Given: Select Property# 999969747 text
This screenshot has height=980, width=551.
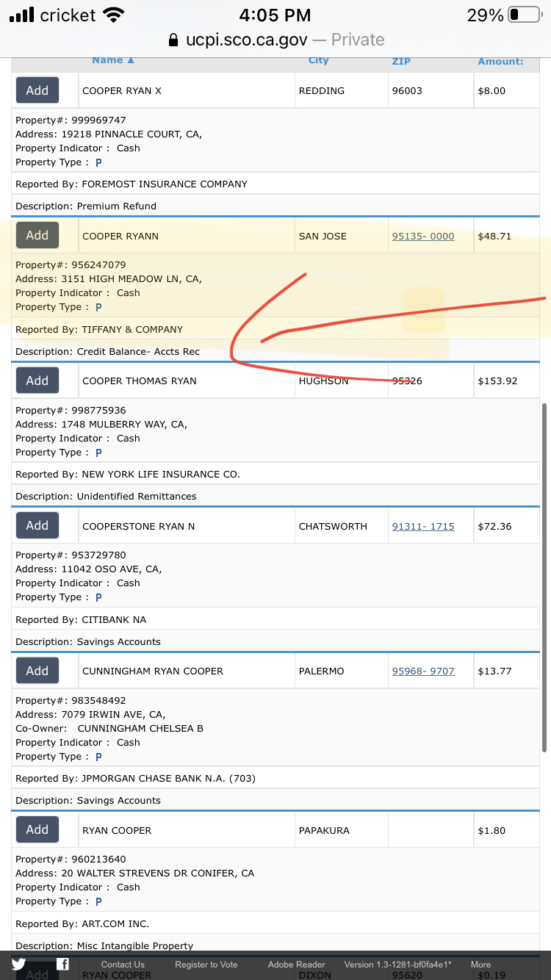Looking at the screenshot, I should [71, 120].
